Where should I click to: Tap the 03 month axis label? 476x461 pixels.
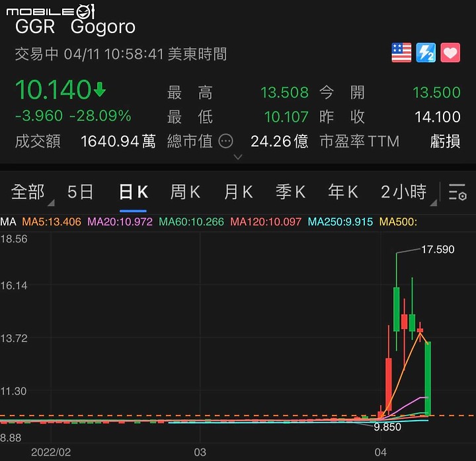200,452
